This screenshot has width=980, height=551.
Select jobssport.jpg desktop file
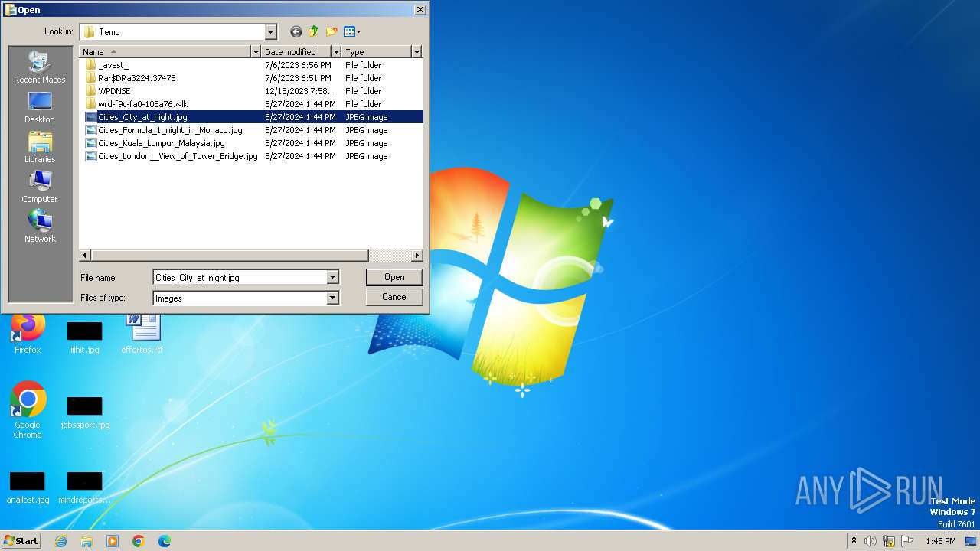point(85,412)
